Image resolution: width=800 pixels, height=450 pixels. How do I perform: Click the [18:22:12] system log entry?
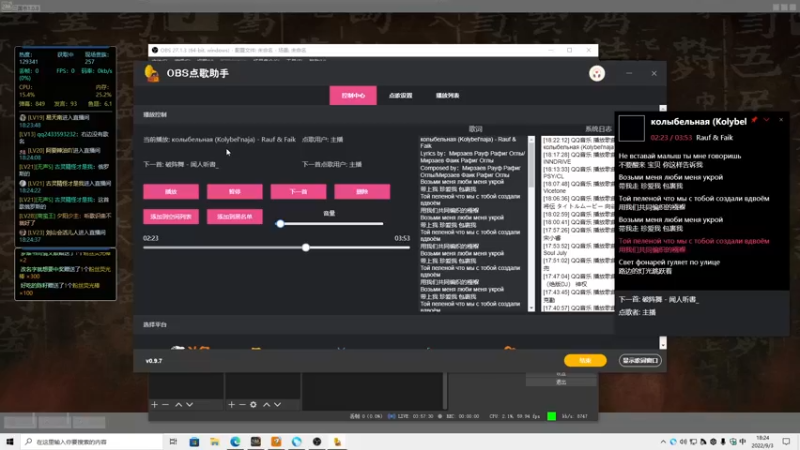point(578,143)
